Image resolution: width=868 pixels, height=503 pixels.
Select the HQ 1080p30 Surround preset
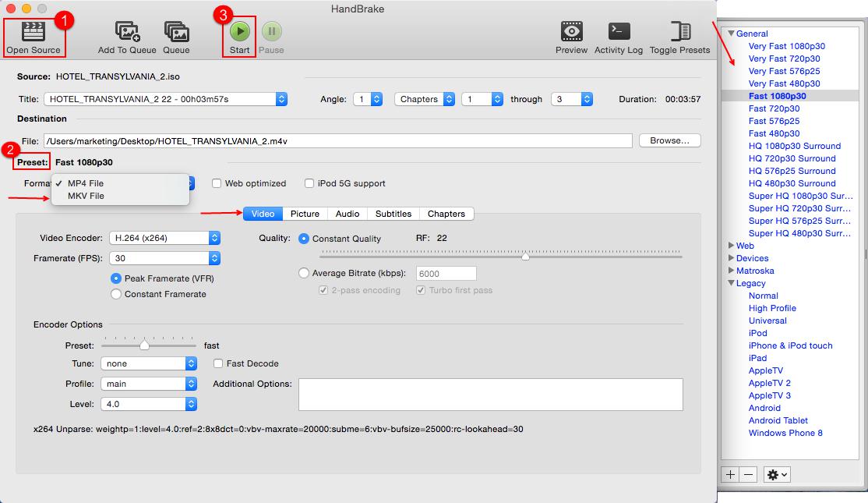(795, 146)
